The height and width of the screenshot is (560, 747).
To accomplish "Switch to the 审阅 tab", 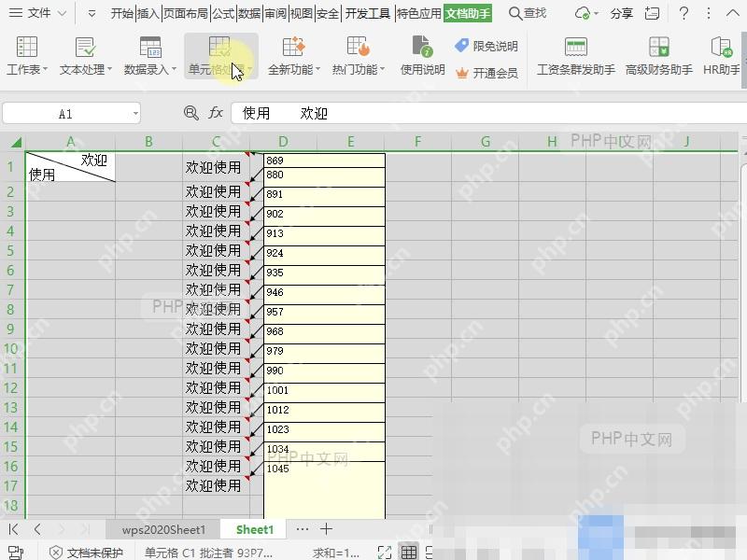I will (x=275, y=13).
